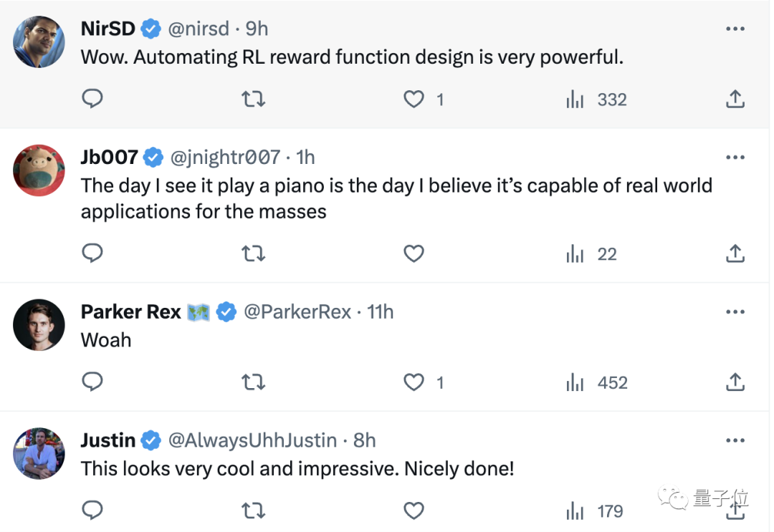Retweet Justin's tweet
The image size is (774, 532).
[253, 511]
